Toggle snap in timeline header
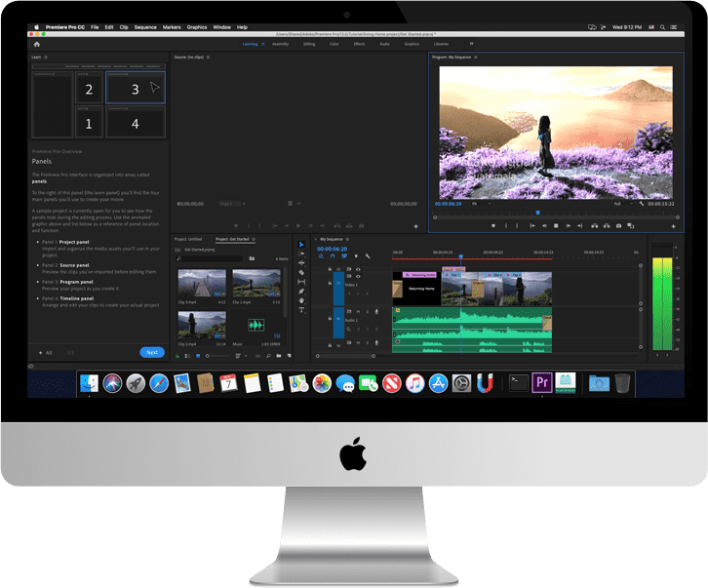This screenshot has height=588, width=708. [333, 256]
